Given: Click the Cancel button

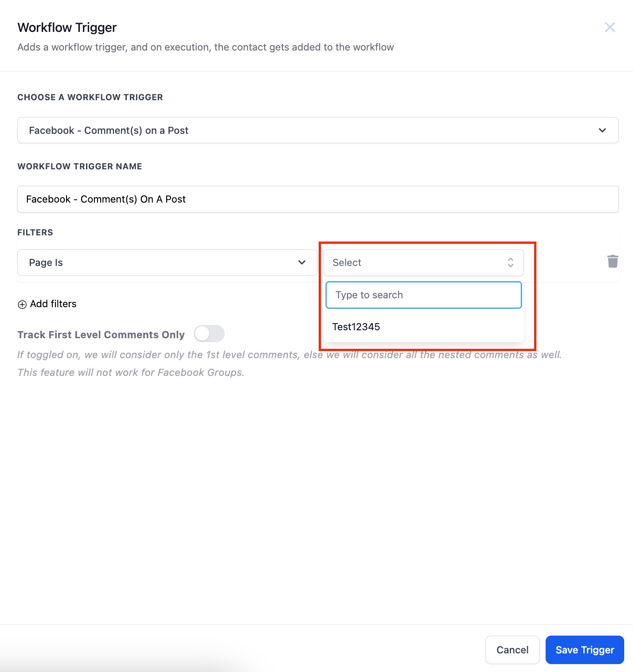Looking at the screenshot, I should coord(512,650).
